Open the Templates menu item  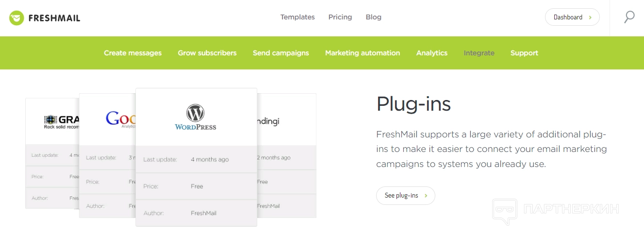297,17
